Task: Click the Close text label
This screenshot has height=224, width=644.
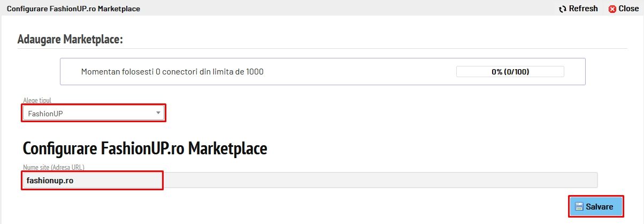Action: coord(628,9)
